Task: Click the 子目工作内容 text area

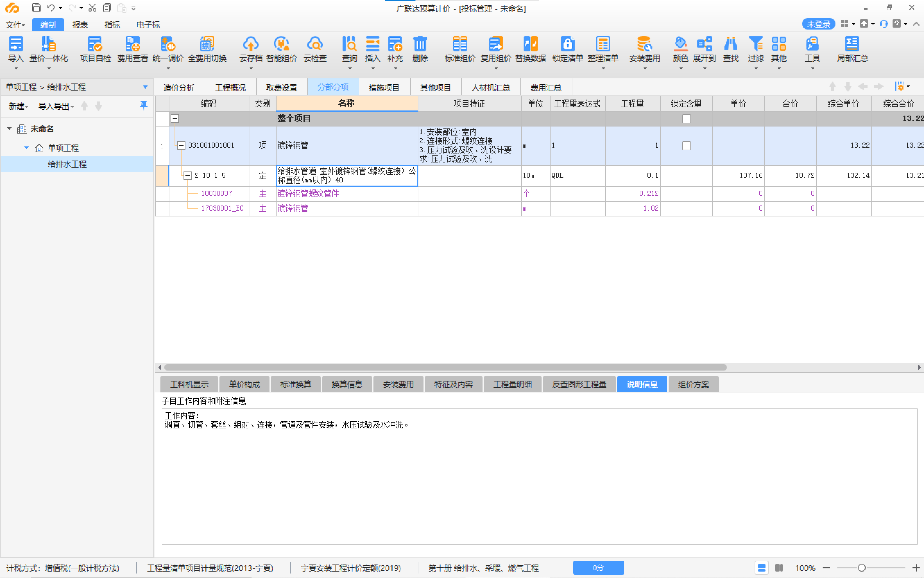Action: (539, 476)
